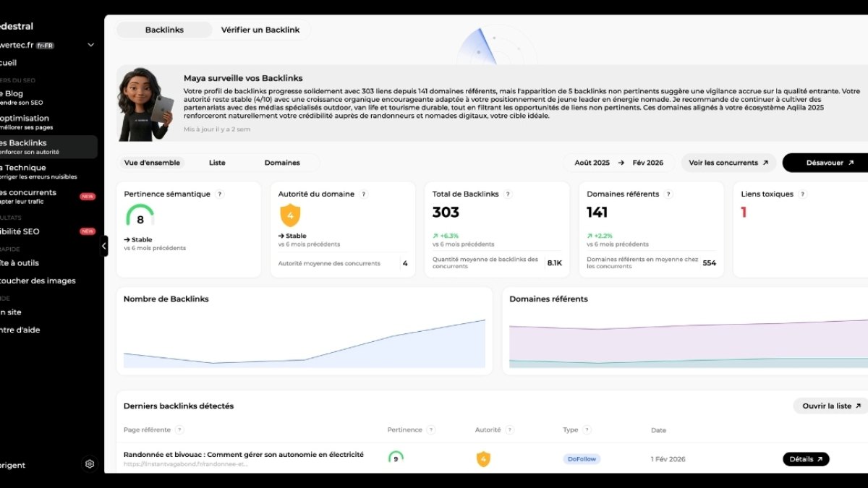This screenshot has height=488, width=868.
Task: Click the 8.1K competitors average value
Action: pos(555,263)
